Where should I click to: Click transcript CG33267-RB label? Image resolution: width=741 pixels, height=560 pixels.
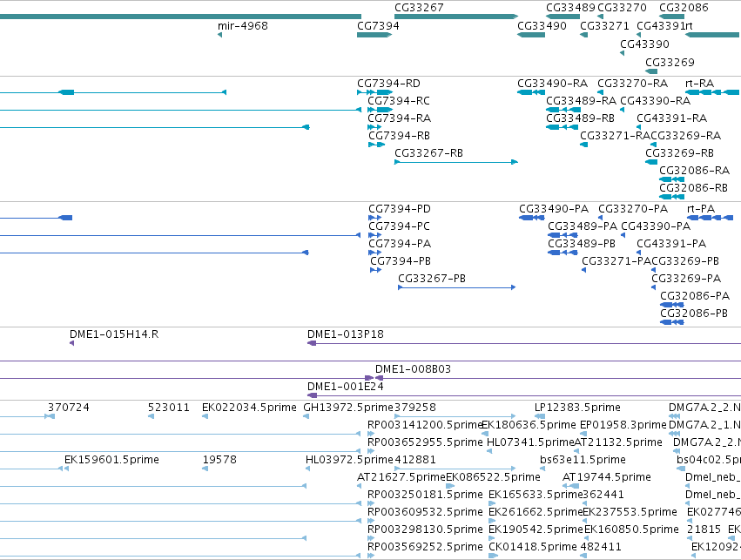pyautogui.click(x=428, y=153)
